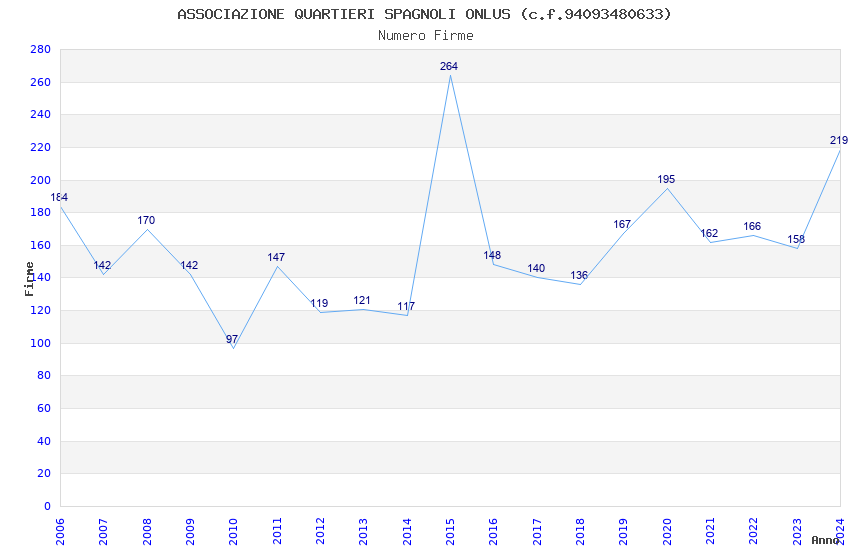Image resolution: width=850 pixels, height=550 pixels.
Task: Select the x-axis year 2020
Action: pos(667,532)
